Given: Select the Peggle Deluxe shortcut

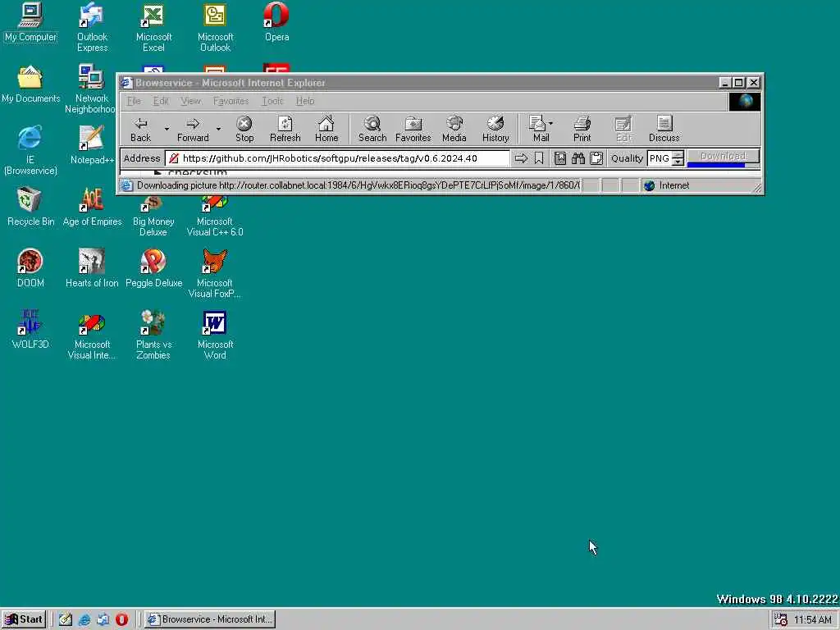Looking at the screenshot, I should click(153, 268).
